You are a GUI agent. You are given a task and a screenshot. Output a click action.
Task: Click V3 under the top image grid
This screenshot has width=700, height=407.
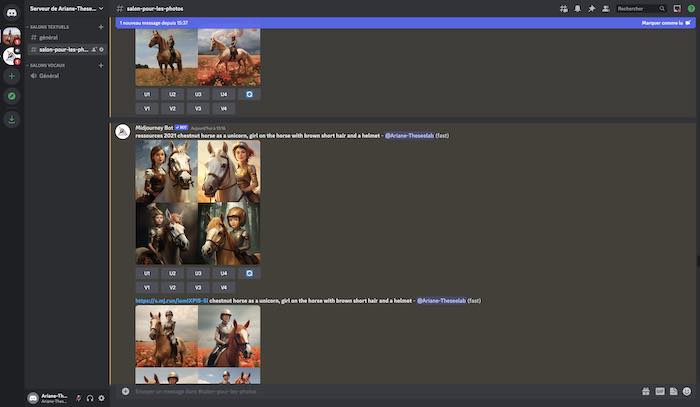pyautogui.click(x=198, y=108)
